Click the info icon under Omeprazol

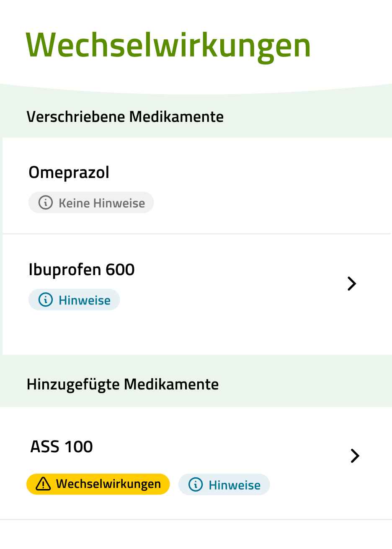pos(46,203)
